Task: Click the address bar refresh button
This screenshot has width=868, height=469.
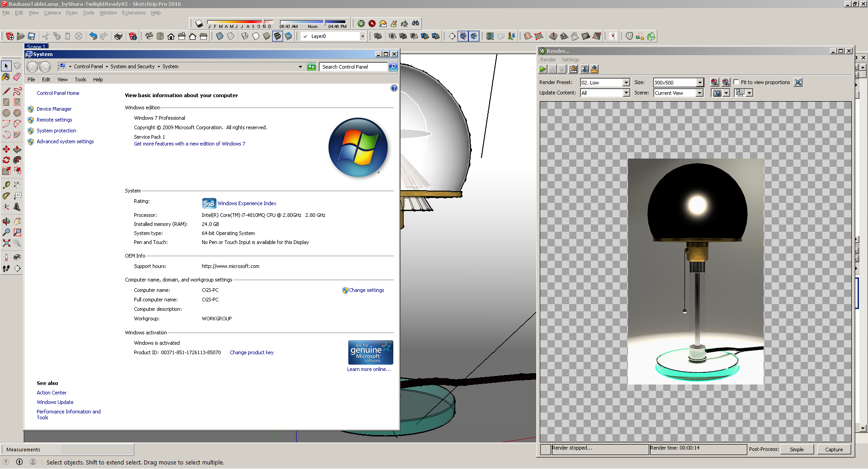Action: (311, 67)
